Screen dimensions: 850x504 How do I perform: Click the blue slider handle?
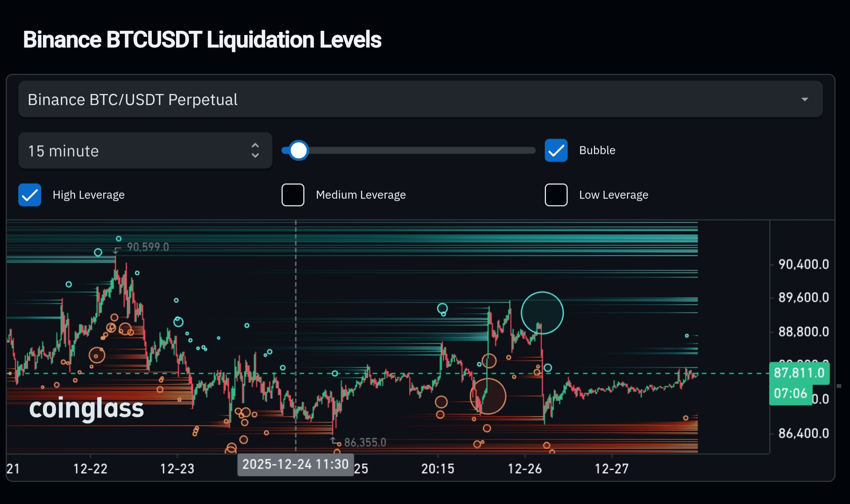298,150
